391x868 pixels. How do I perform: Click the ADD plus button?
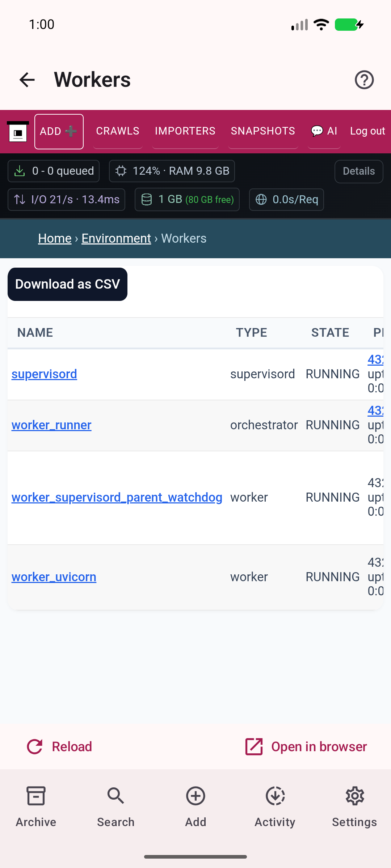pos(59,132)
